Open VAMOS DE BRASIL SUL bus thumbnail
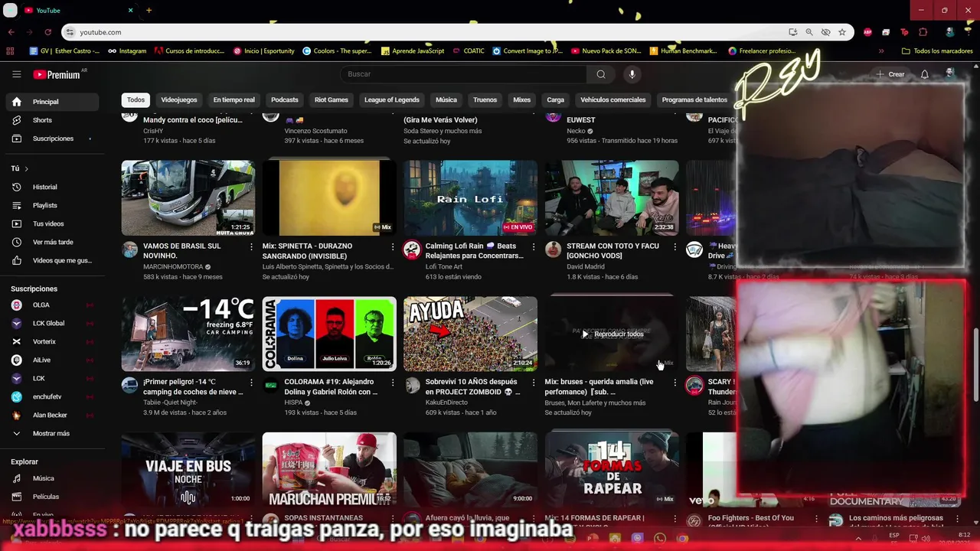 (188, 197)
